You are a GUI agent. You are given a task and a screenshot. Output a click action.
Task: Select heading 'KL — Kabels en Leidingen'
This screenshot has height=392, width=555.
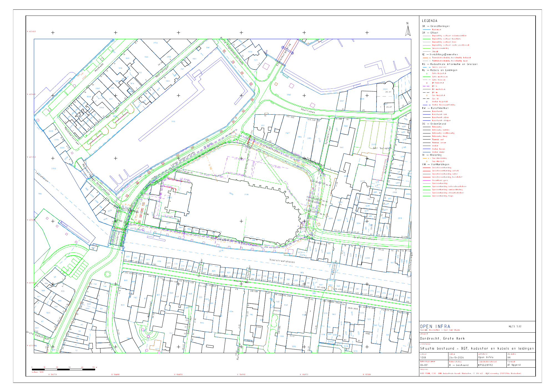pyautogui.click(x=440, y=70)
